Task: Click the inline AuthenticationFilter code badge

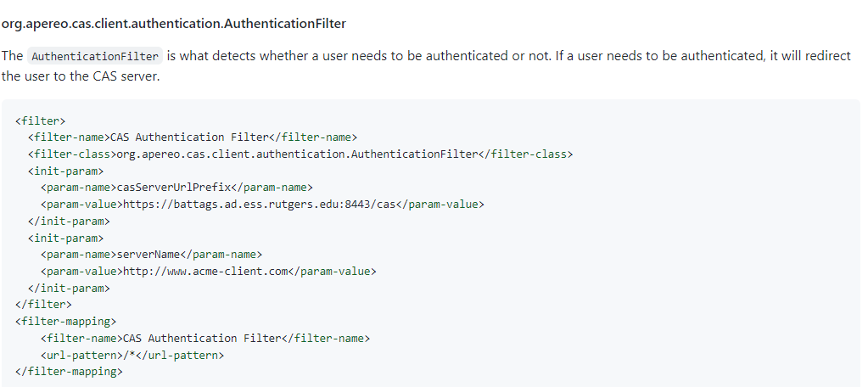Action: point(94,56)
